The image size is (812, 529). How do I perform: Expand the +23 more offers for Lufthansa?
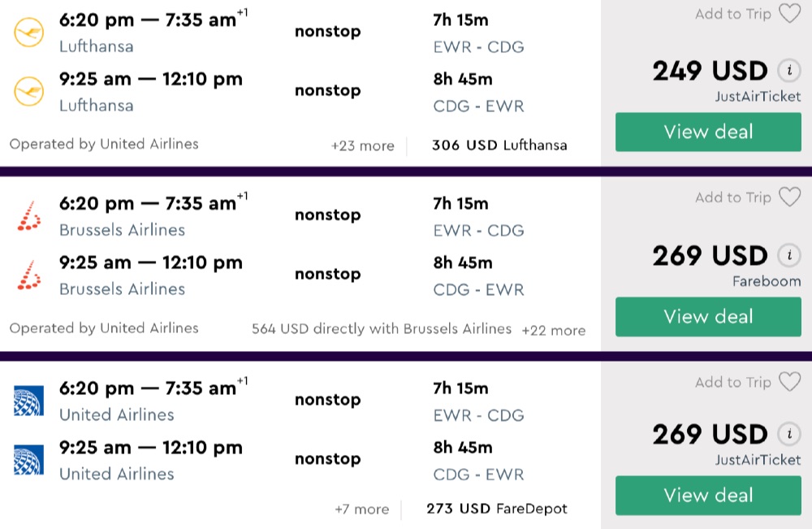pos(362,146)
